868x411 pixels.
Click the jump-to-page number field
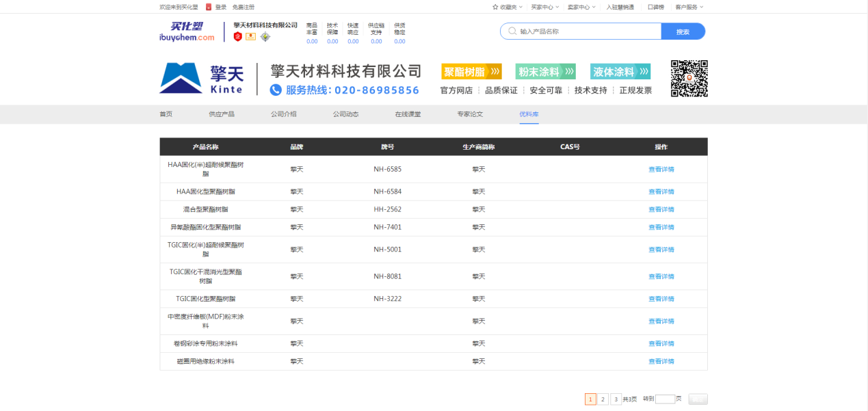pos(665,399)
